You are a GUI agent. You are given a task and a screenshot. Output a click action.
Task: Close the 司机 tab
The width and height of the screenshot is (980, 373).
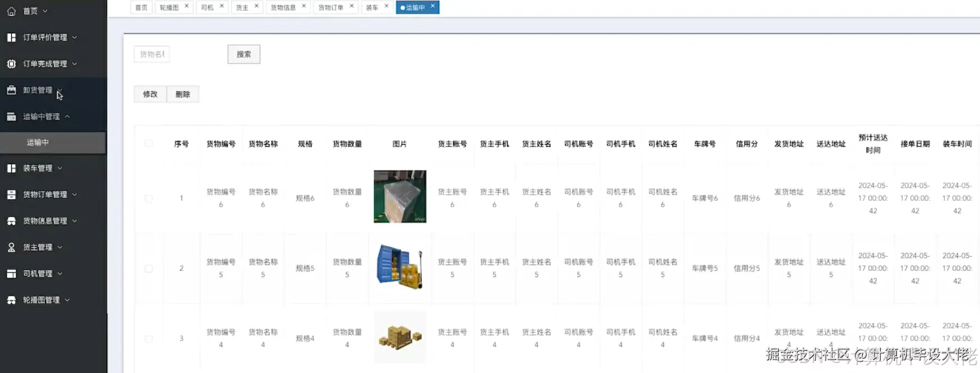click(x=221, y=6)
